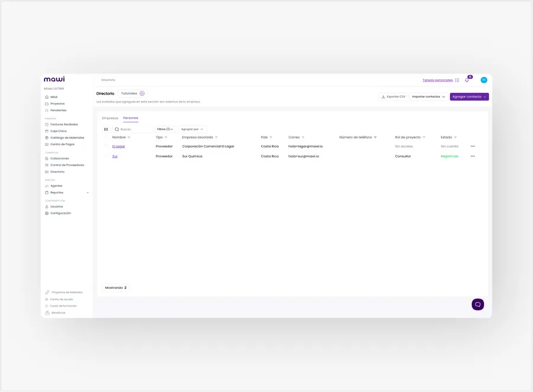Select the Personas tab
The height and width of the screenshot is (392, 533).
click(130, 118)
